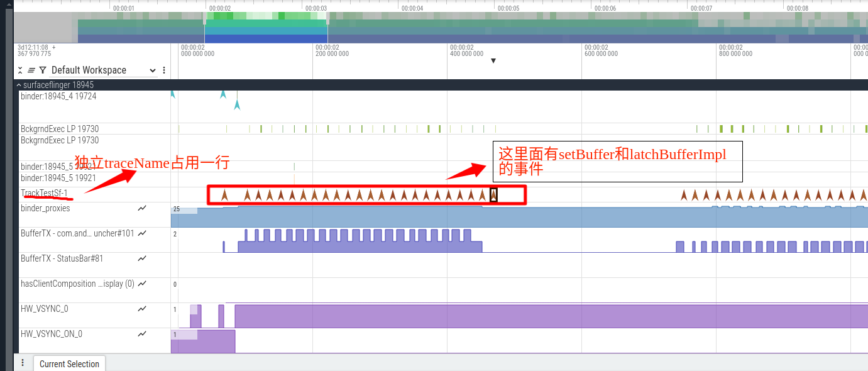868x371 pixels.
Task: Select the TrackTestSf-1 track name
Action: point(44,192)
